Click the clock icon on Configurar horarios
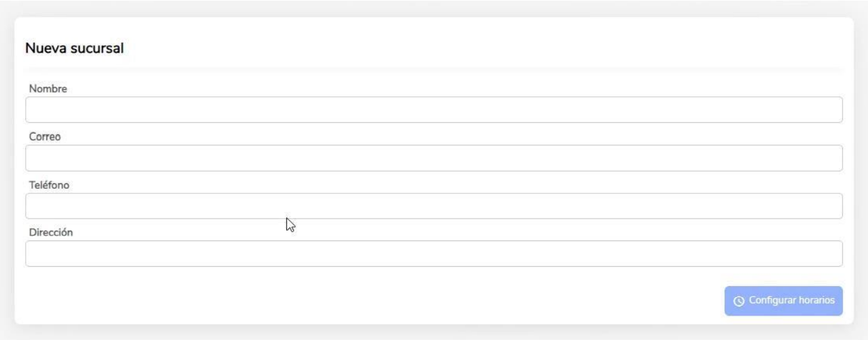The height and width of the screenshot is (340, 868). click(x=739, y=301)
